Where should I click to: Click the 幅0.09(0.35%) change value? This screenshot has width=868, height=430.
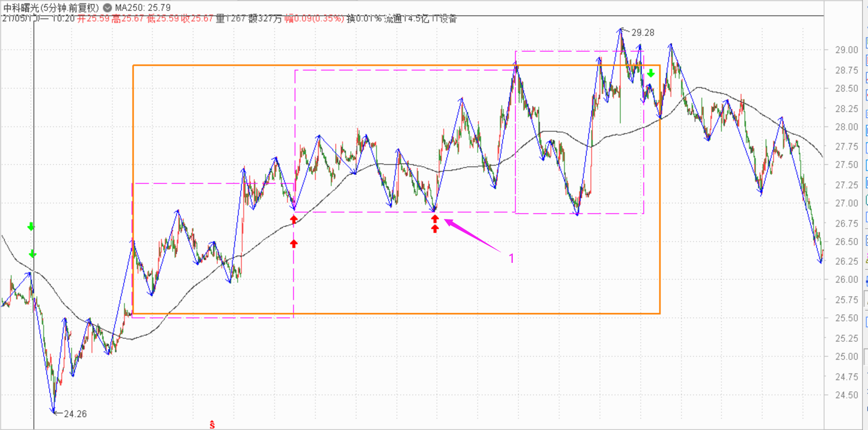tap(314, 19)
